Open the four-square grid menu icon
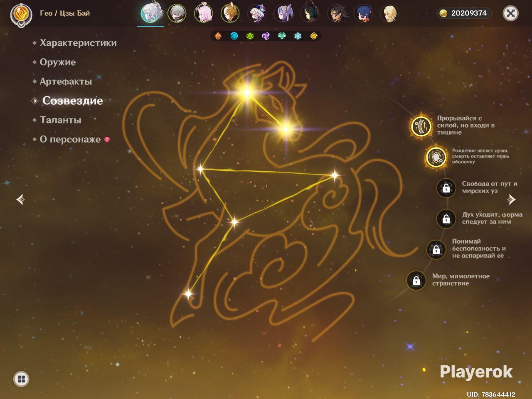 tap(21, 379)
